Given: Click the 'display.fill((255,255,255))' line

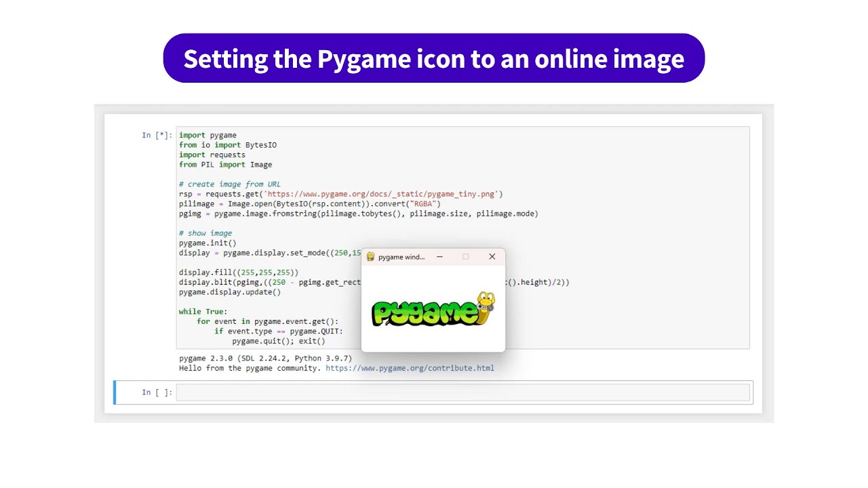Looking at the screenshot, I should [x=239, y=272].
